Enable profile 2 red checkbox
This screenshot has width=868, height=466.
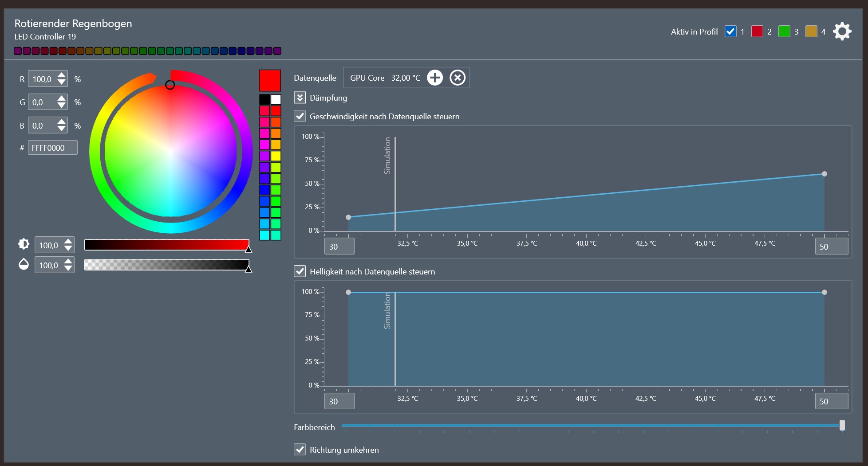(757, 31)
